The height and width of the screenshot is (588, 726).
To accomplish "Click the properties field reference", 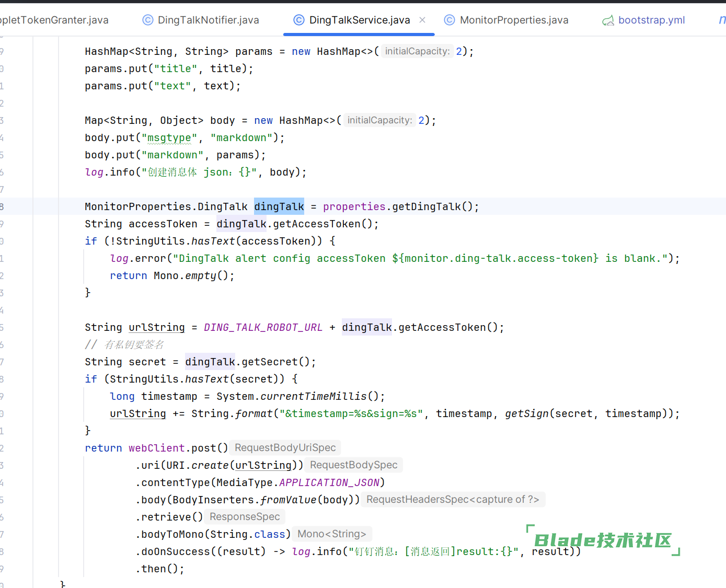I will (354, 206).
